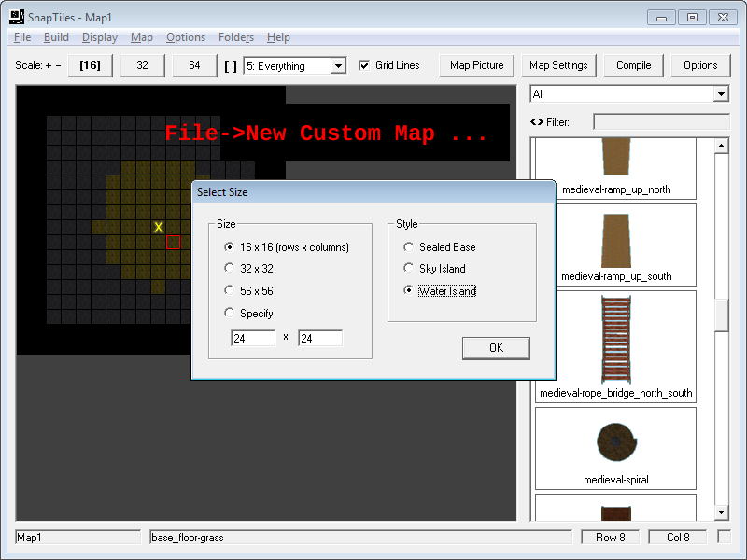Confirm the size dialog with OK
This screenshot has height=560, width=747.
(x=496, y=348)
